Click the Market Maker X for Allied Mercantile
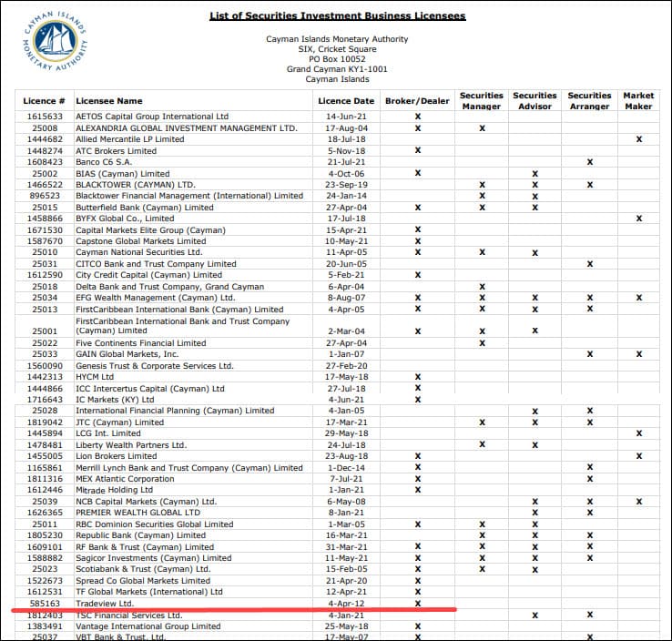The width and height of the screenshot is (672, 641). click(639, 139)
